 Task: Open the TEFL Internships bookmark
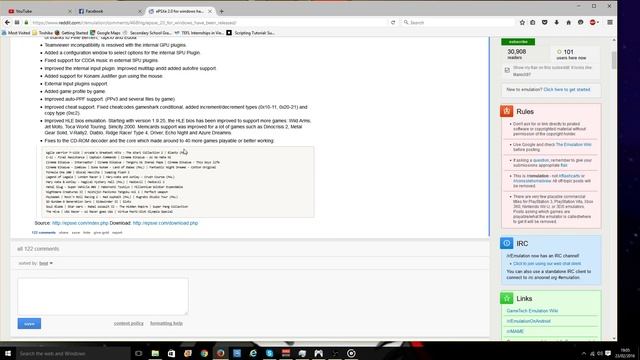click(x=199, y=33)
